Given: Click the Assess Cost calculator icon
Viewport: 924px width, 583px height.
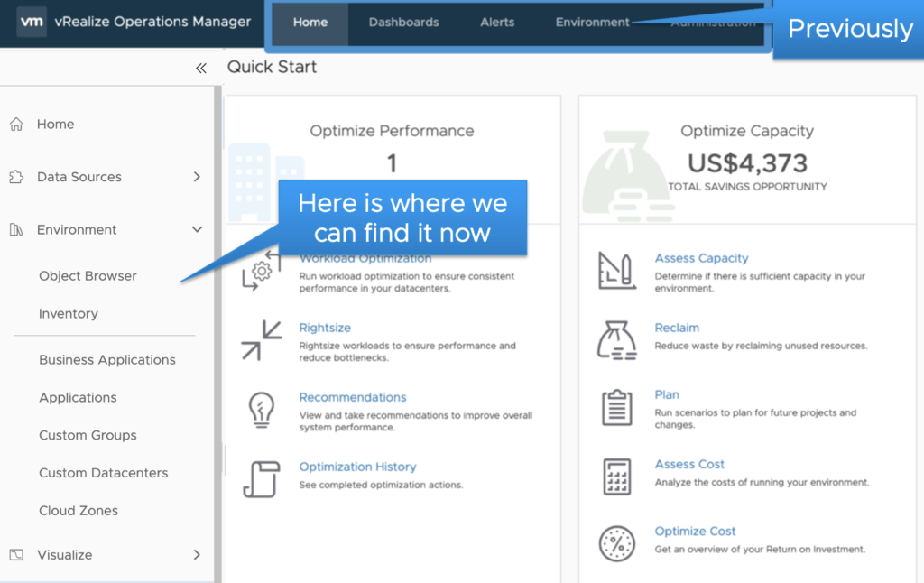Looking at the screenshot, I should [616, 476].
